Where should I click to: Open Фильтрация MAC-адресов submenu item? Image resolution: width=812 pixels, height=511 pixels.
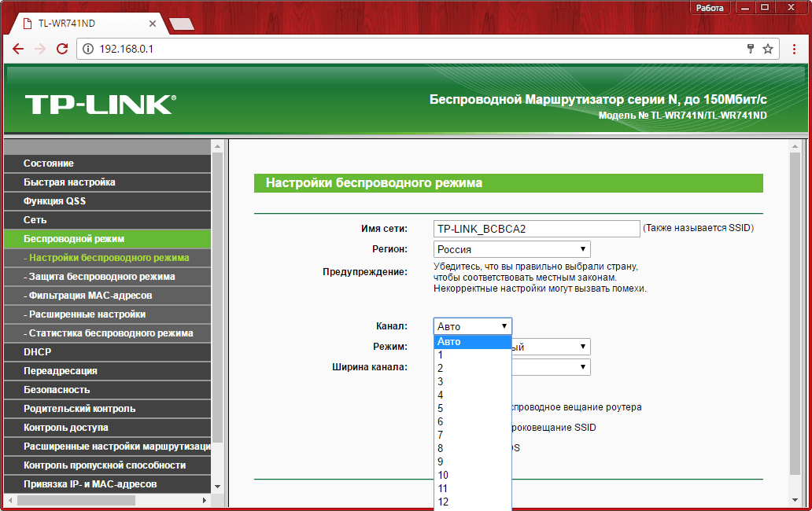[x=87, y=296]
